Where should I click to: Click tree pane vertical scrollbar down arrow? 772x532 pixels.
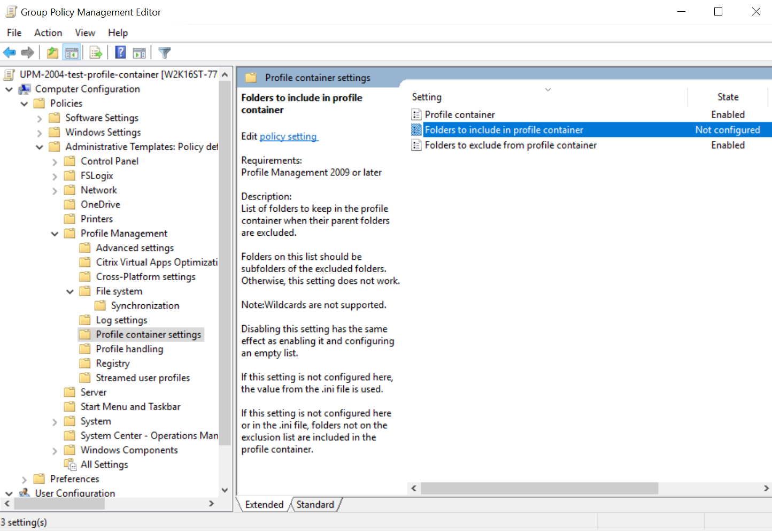pyautogui.click(x=225, y=490)
